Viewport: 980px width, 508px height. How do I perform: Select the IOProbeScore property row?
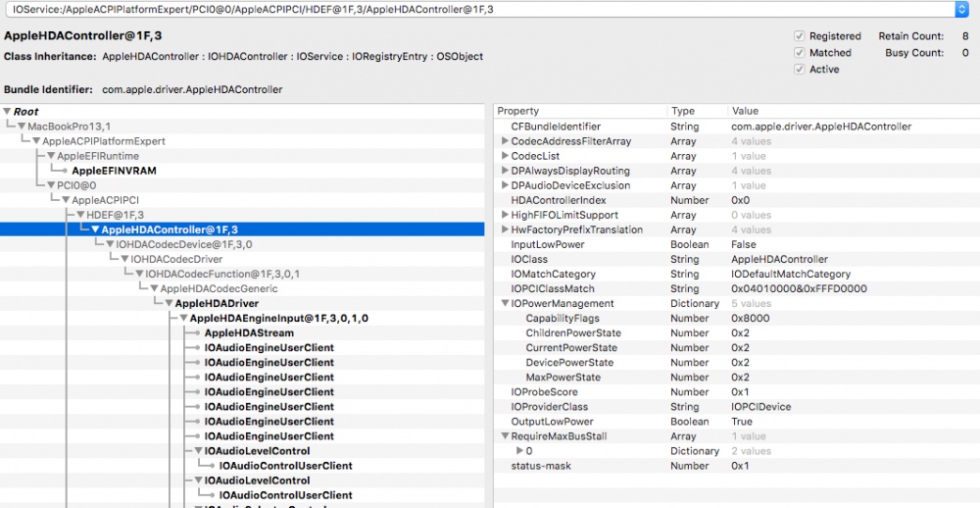pos(736,391)
